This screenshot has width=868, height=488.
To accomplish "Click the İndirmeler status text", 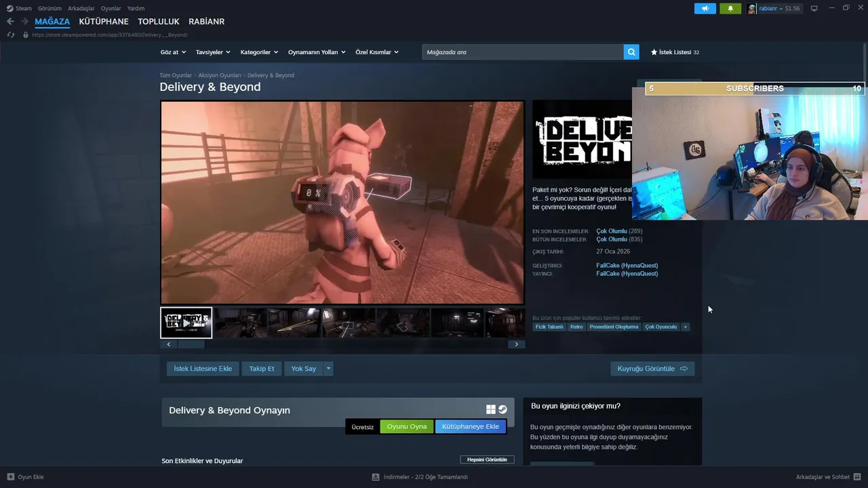I will 426,476.
